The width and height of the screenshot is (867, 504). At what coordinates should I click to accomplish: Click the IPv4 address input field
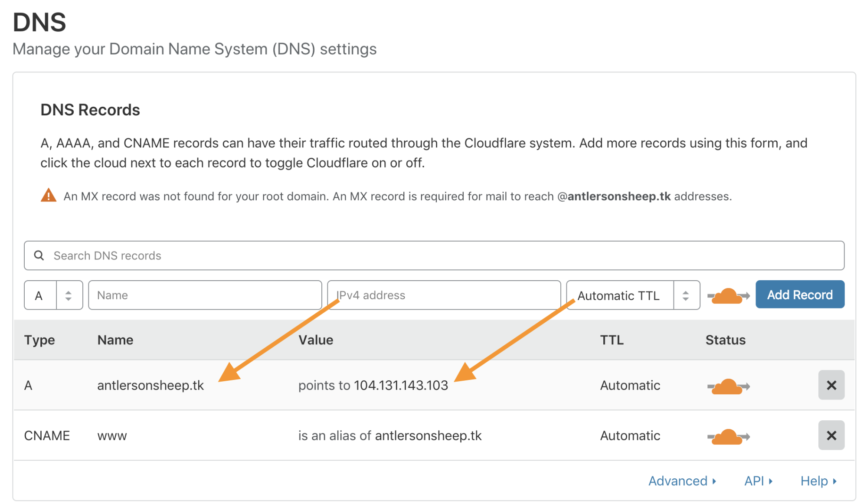click(444, 295)
